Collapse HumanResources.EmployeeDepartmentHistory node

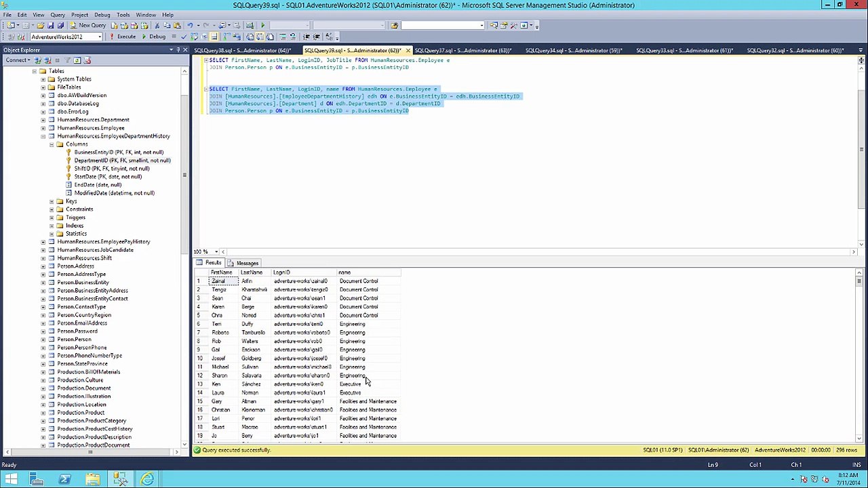43,136
